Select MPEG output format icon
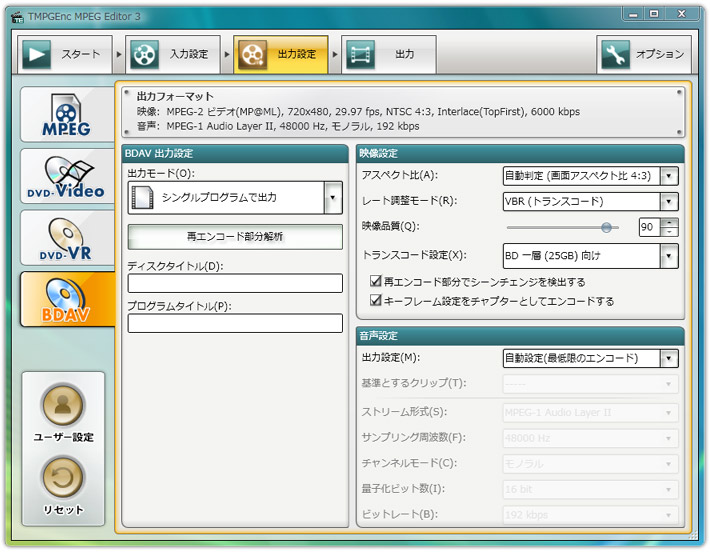The height and width of the screenshot is (552, 710). (67, 115)
